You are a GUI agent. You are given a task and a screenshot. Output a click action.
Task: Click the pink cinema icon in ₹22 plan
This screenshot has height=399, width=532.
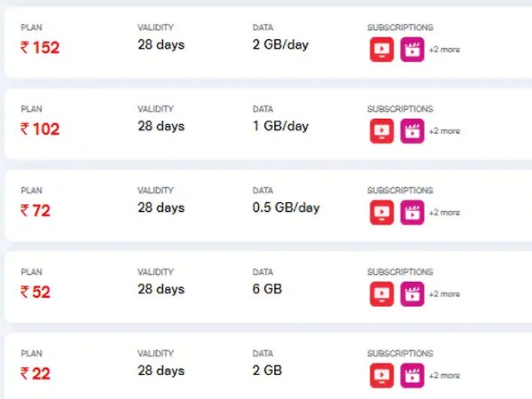412,375
